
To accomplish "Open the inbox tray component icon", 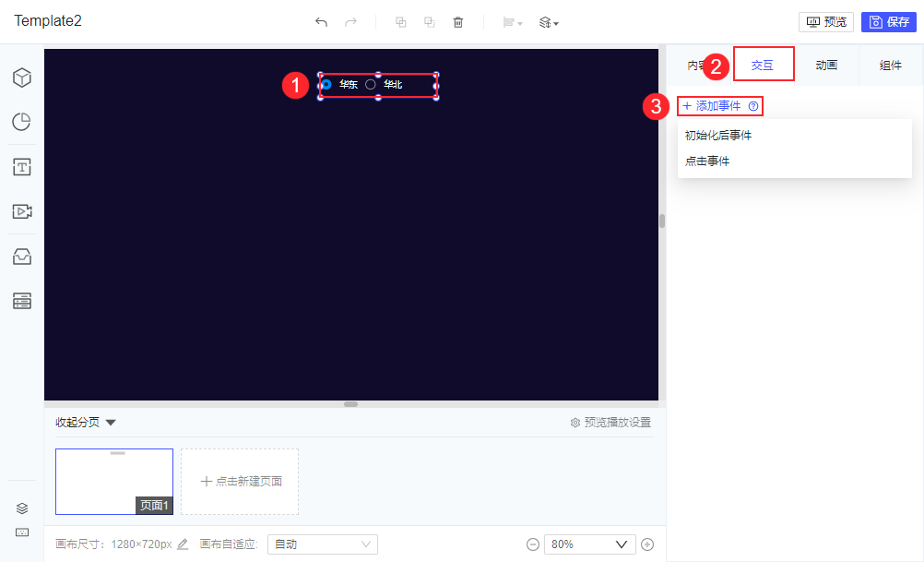I will coord(22,257).
